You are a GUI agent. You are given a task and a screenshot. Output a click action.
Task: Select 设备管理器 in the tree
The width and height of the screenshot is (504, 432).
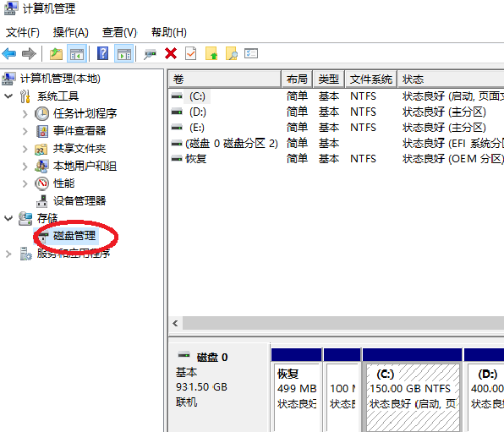[79, 200]
